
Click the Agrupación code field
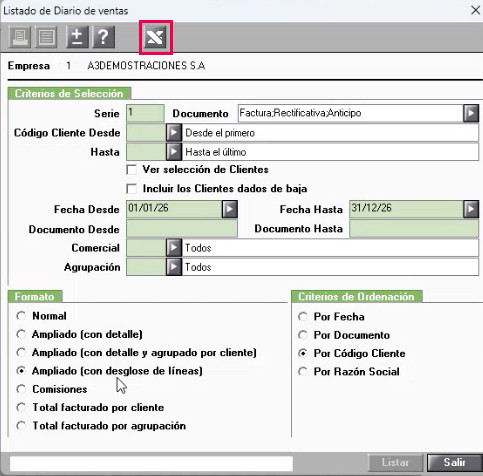(146, 267)
